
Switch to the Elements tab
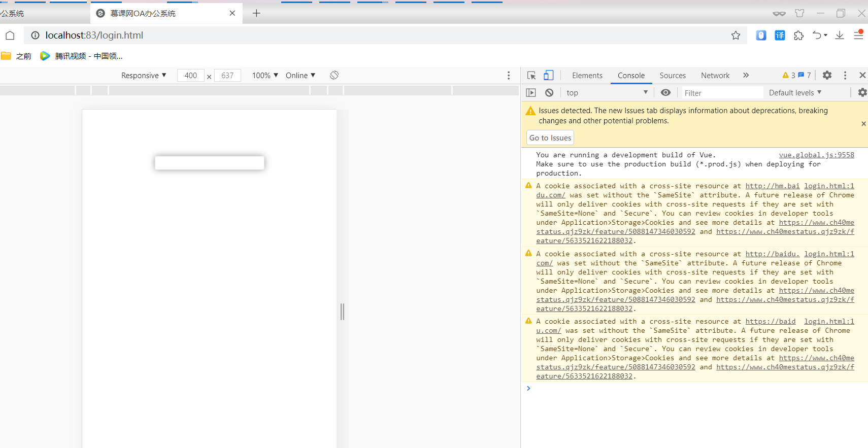pyautogui.click(x=587, y=75)
